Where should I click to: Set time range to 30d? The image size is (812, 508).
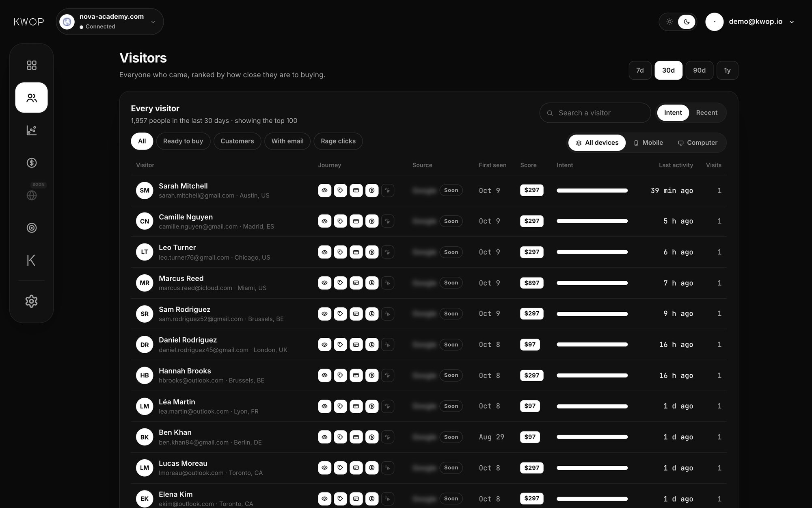pyautogui.click(x=668, y=70)
